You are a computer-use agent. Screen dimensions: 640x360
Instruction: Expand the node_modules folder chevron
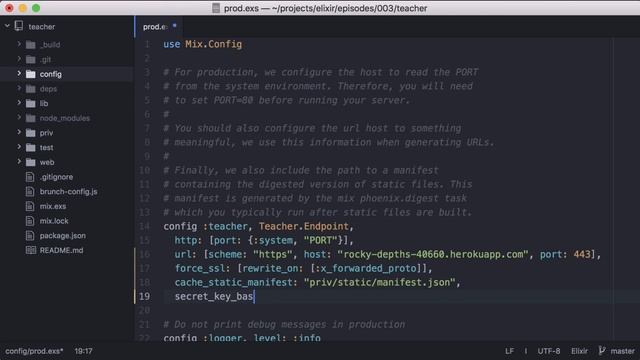[x=19, y=118]
